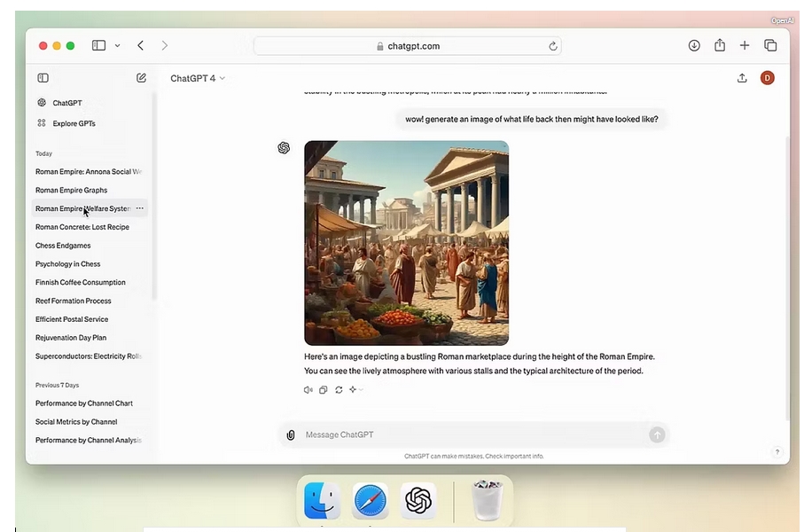This screenshot has width=804, height=532.
Task: Copy the response with the copy icon
Action: (x=323, y=390)
